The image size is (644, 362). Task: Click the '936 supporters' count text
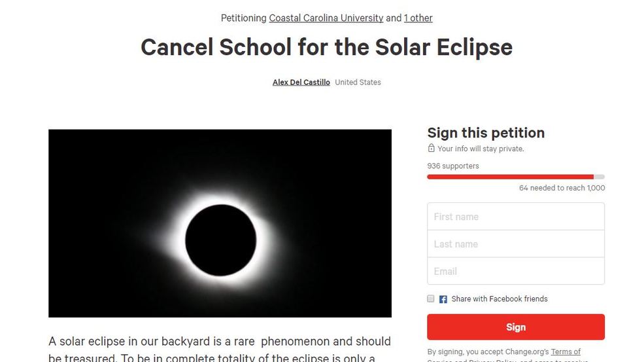point(453,166)
